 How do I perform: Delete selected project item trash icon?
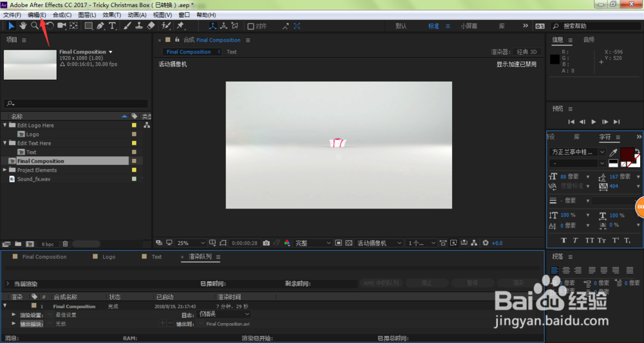[65, 244]
